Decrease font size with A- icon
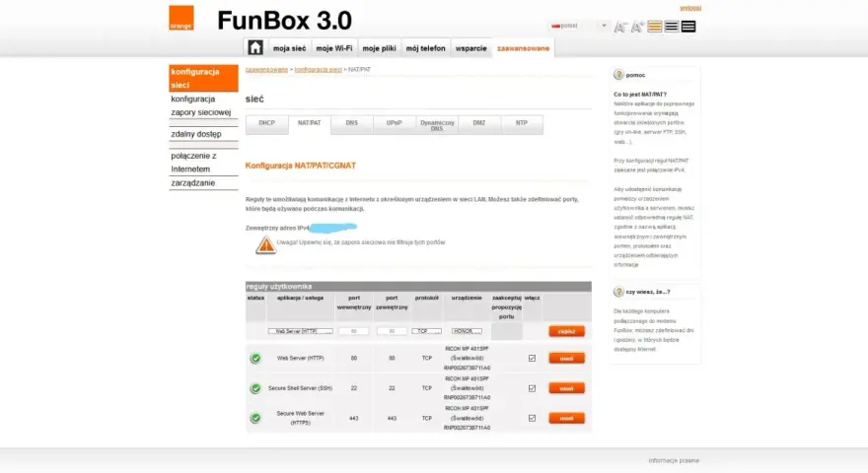This screenshot has height=473, width=868. (620, 27)
